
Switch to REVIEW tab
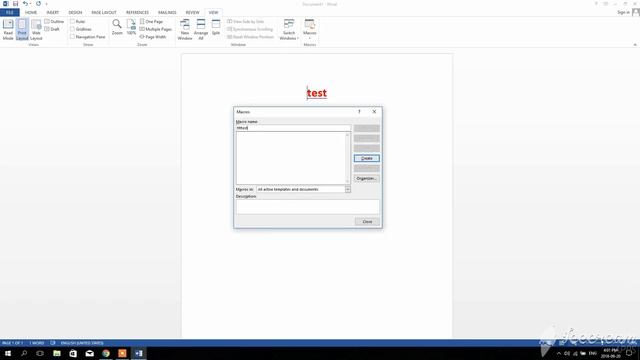(x=192, y=13)
